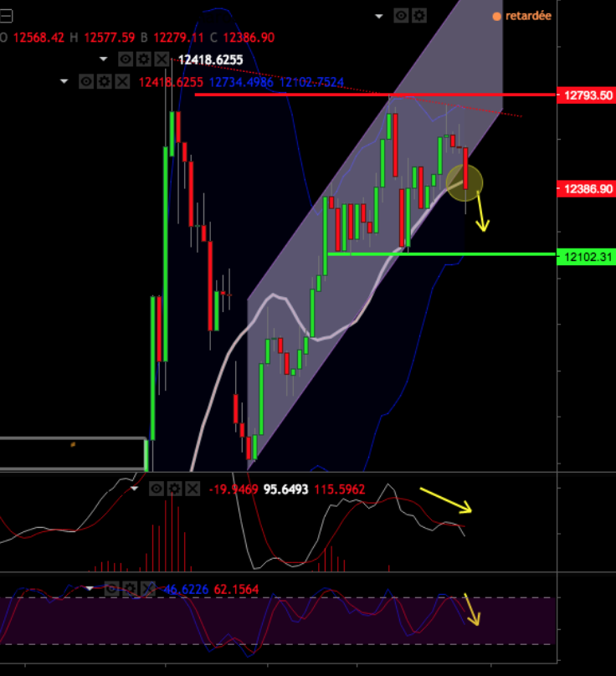Remove the Stochastic indicator with its X

[146, 589]
